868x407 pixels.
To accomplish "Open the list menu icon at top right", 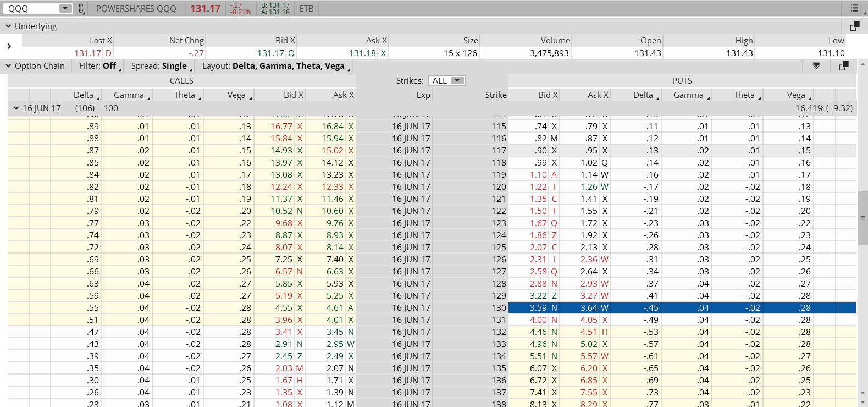I will [x=854, y=8].
